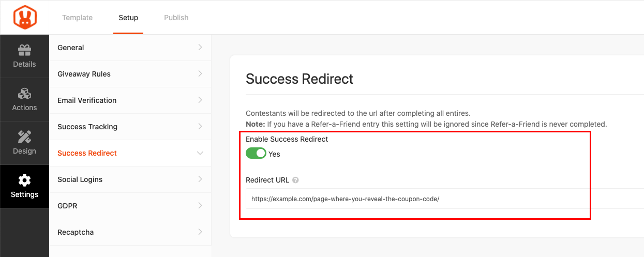Disable the Enable Success Redirect toggle
This screenshot has height=257, width=644.
pos(256,154)
